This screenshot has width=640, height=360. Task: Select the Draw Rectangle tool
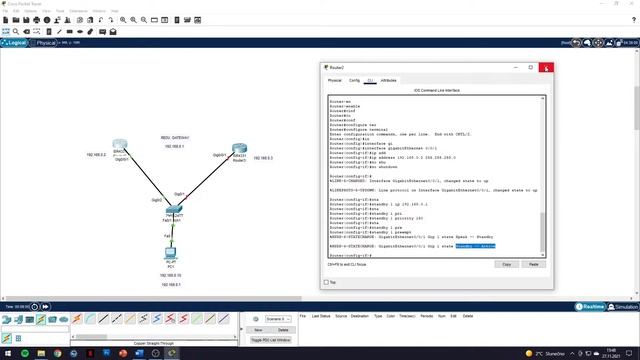pos(70,31)
